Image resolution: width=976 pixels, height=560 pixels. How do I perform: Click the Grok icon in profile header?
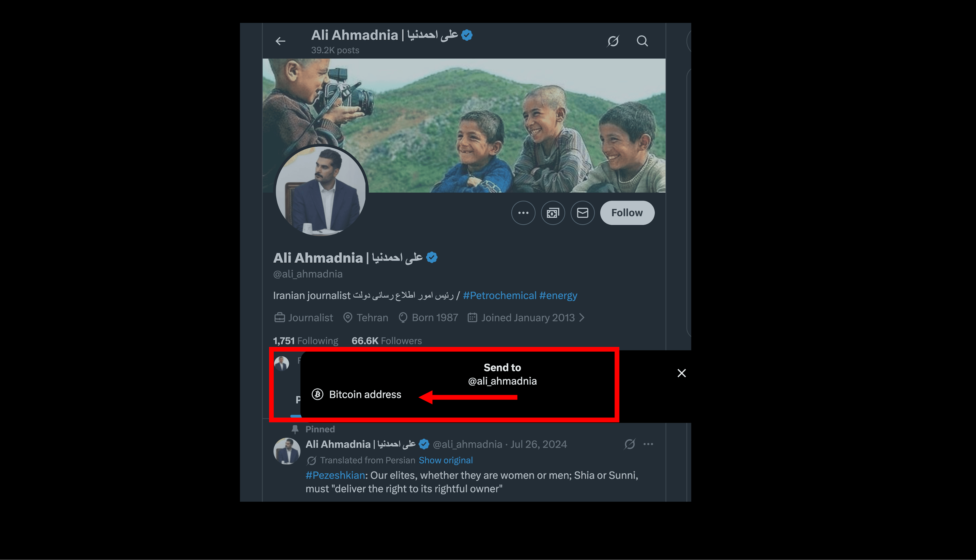tap(613, 41)
